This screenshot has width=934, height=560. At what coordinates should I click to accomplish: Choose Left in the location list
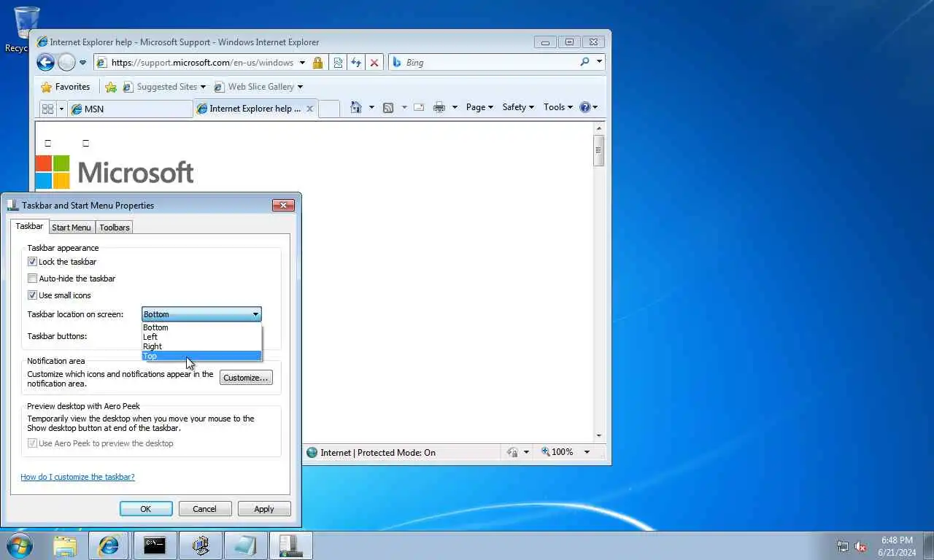(201, 337)
